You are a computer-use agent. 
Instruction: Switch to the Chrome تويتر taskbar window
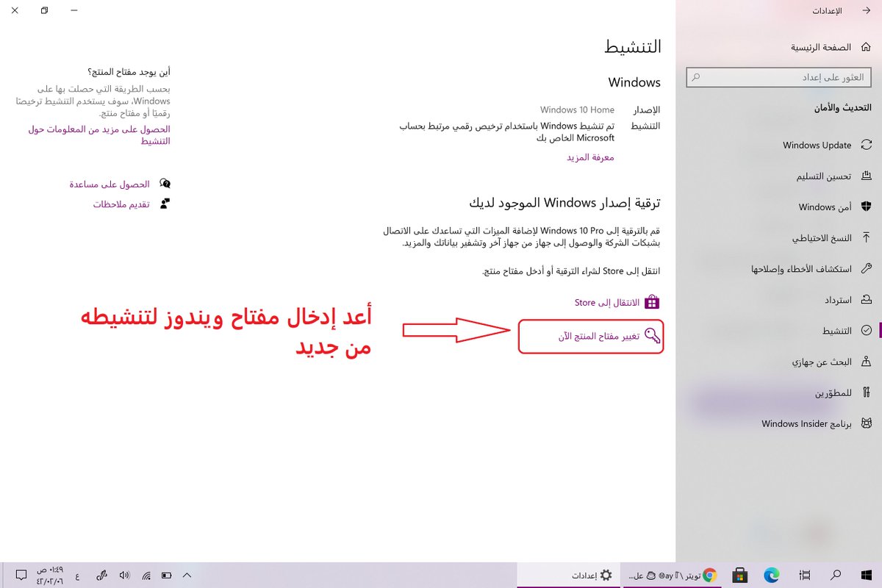tap(671, 575)
